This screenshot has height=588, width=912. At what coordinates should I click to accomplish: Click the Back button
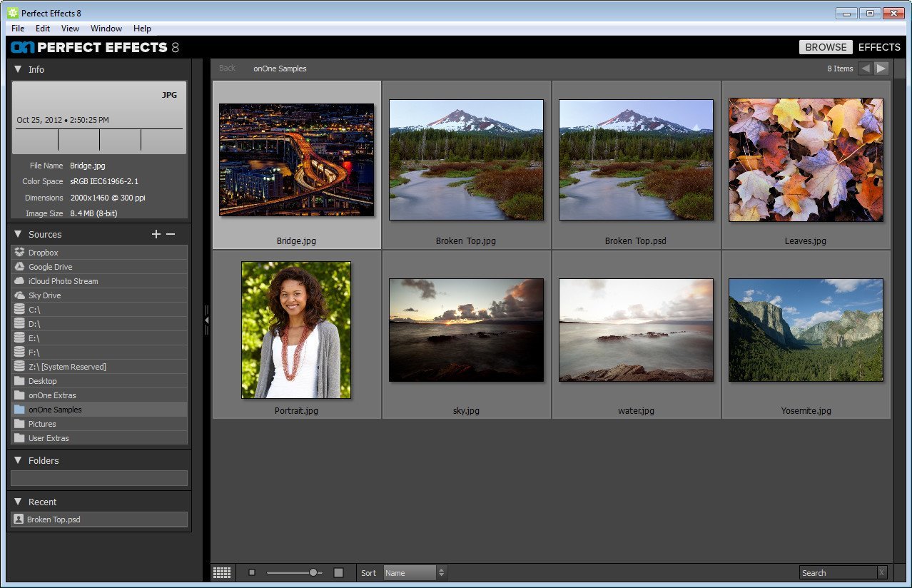pos(227,69)
